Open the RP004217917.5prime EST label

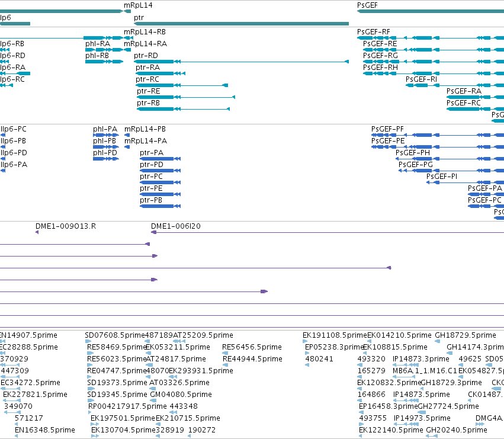(127, 407)
